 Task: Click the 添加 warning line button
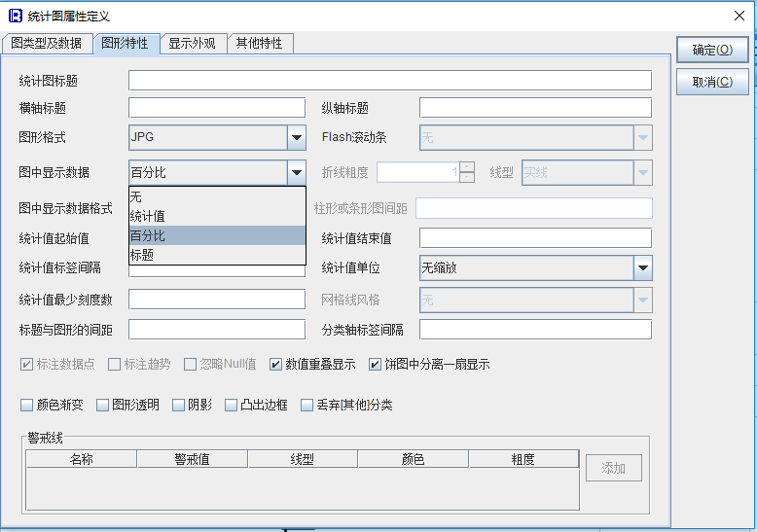[x=614, y=468]
